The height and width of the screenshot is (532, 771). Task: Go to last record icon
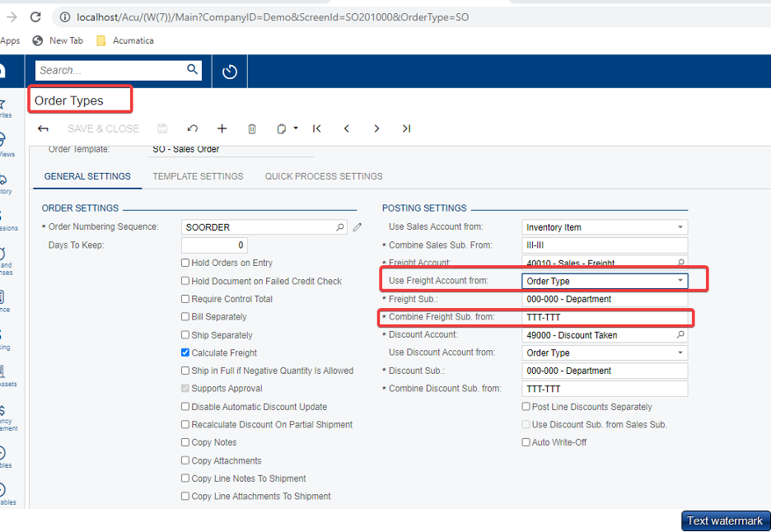406,128
